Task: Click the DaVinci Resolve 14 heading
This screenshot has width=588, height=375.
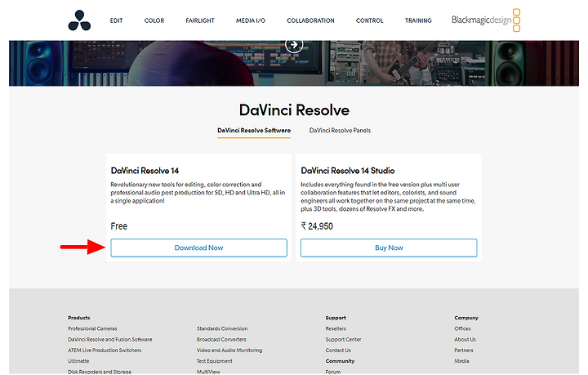Action: (145, 171)
